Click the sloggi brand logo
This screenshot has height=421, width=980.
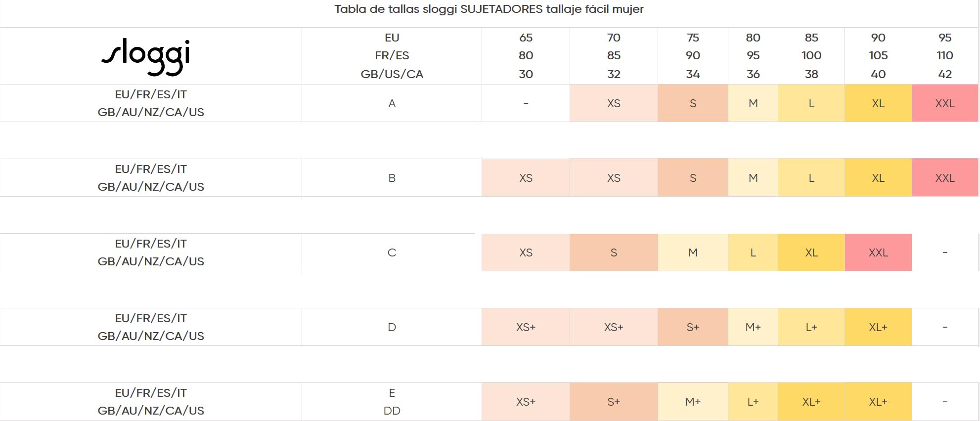(146, 57)
